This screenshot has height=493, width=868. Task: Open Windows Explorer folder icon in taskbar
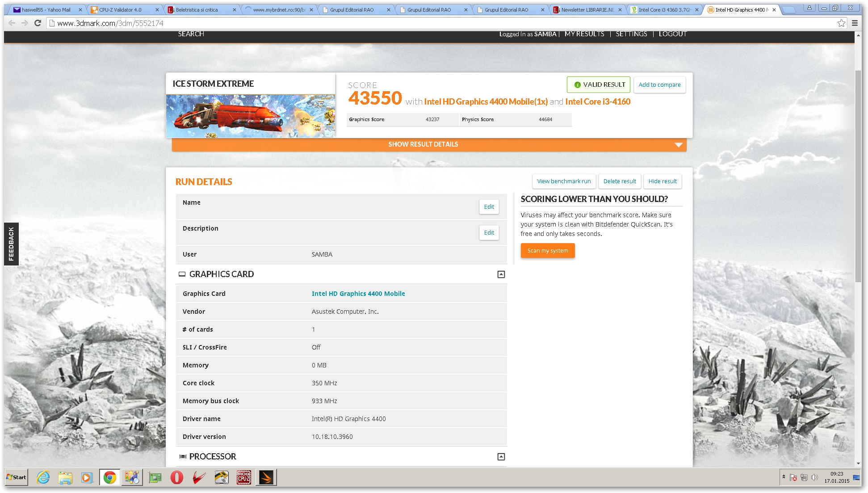pyautogui.click(x=65, y=477)
